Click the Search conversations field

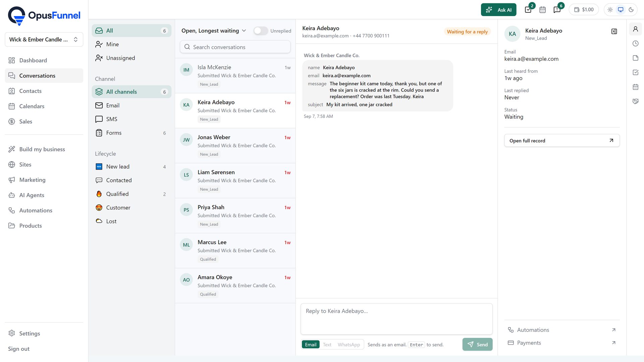pyautogui.click(x=235, y=47)
